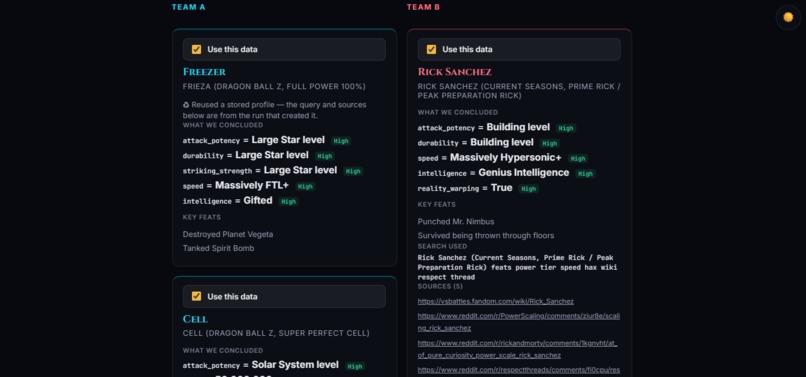Click the SOURCES (5) label

(440, 286)
